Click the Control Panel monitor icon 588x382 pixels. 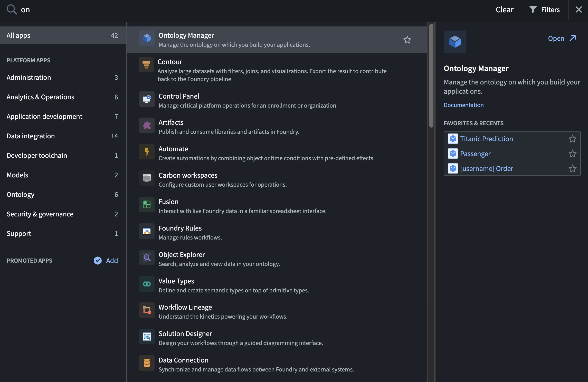pyautogui.click(x=147, y=99)
